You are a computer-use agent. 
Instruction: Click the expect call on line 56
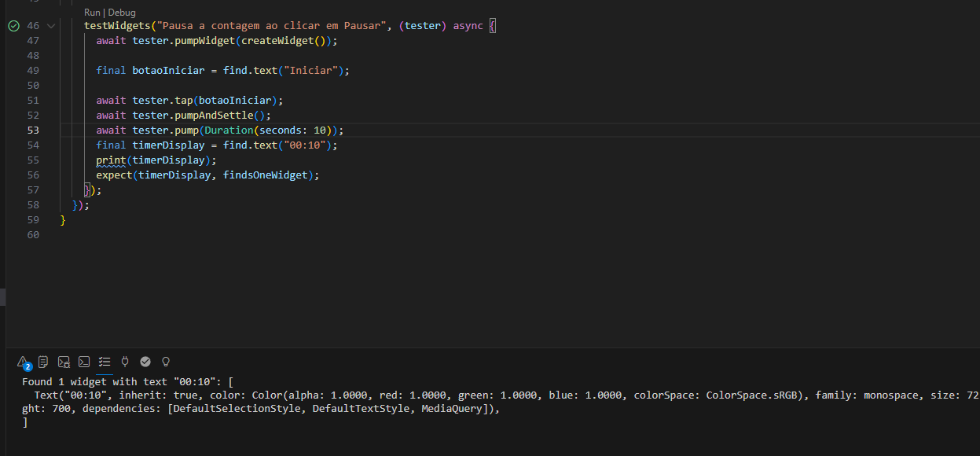pos(114,175)
